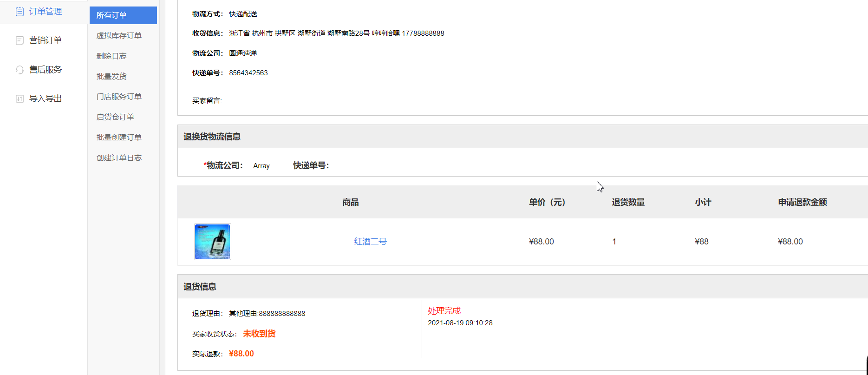This screenshot has height=375, width=868.
Task: Go to 批量创建订单 page
Action: pos(119,138)
